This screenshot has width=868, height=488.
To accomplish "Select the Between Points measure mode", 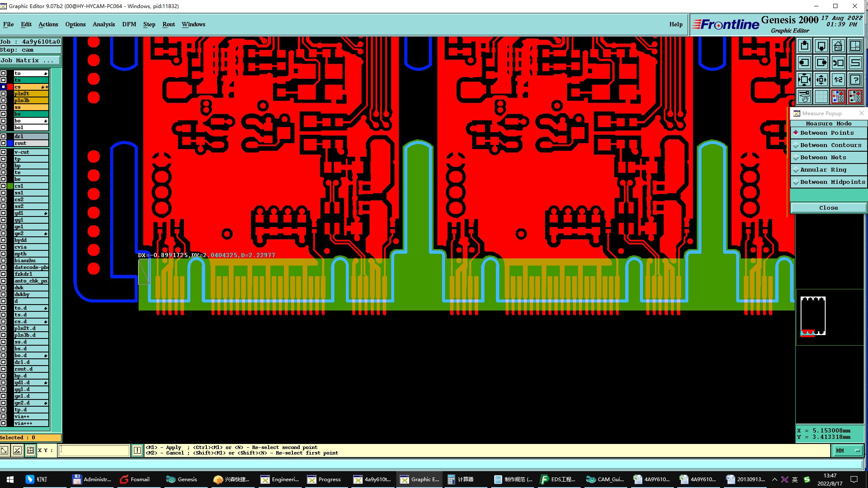I will point(829,133).
